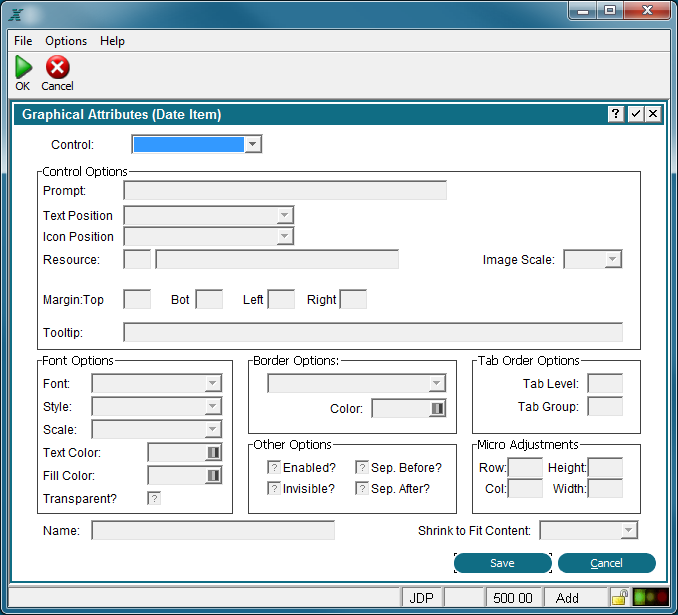Click the red Cancel X icon
Viewport: 678px width, 615px height.
tap(58, 67)
